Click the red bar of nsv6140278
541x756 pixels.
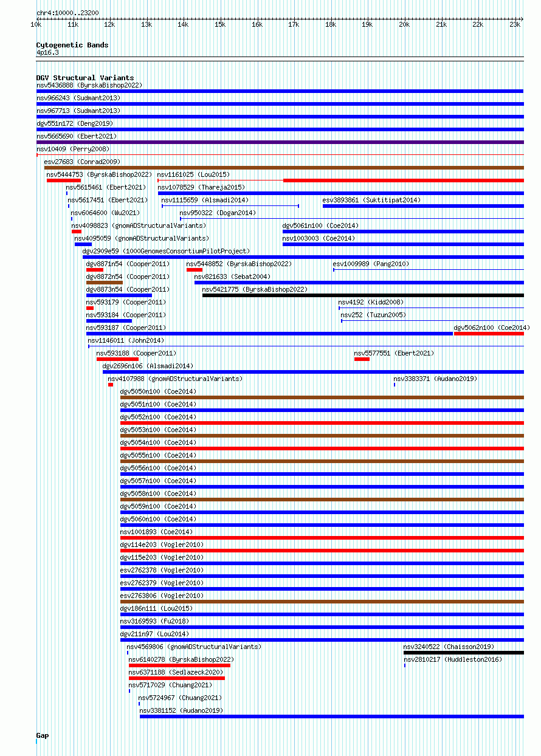point(179,665)
